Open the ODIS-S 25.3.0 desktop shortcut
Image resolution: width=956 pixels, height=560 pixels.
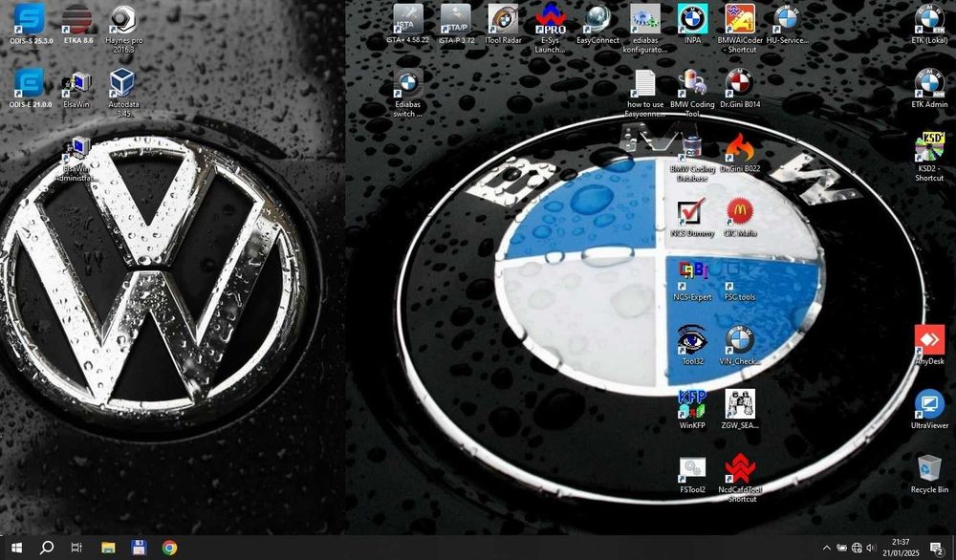(x=30, y=19)
